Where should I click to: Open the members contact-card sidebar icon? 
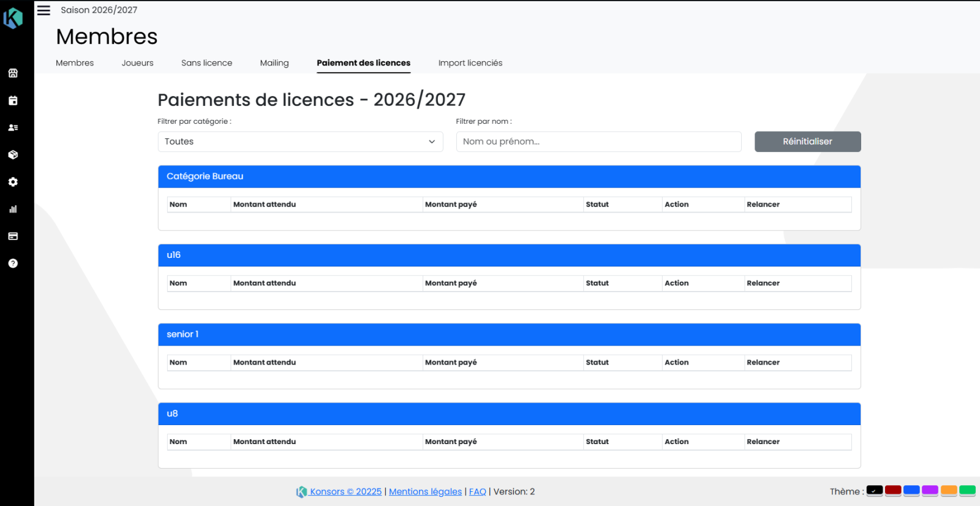tap(13, 127)
